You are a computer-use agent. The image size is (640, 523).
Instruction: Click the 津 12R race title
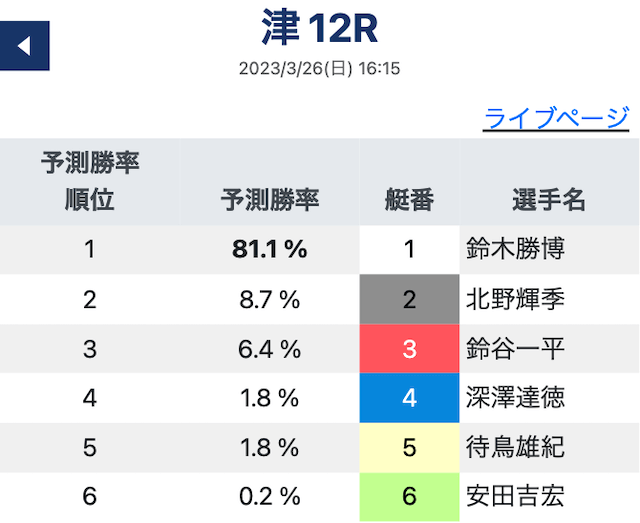(x=319, y=29)
